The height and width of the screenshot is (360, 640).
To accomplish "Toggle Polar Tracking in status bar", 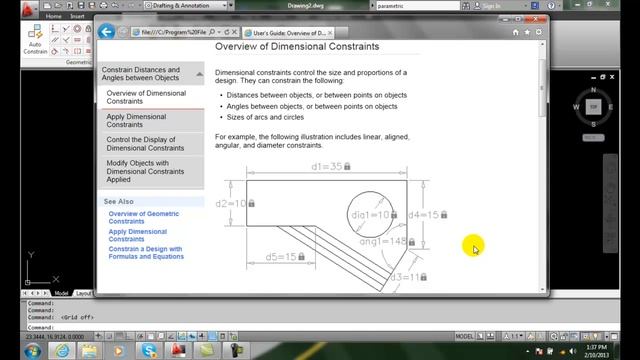I will pyautogui.click(x=140, y=336).
